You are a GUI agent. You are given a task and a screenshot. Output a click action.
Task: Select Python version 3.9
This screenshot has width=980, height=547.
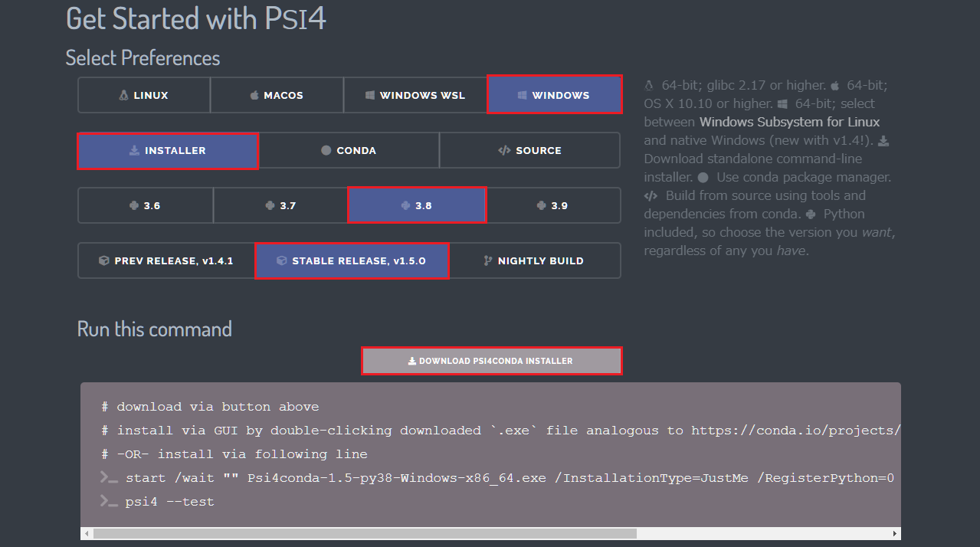[554, 205]
